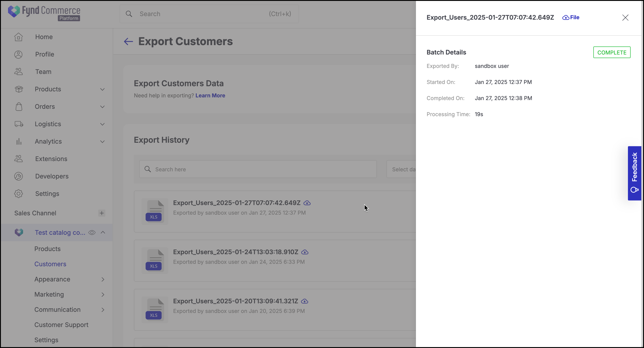Image resolution: width=644 pixels, height=348 pixels.
Task: Click Completed On value Jan 27, 2025 12:38 PM
Action: (x=503, y=98)
